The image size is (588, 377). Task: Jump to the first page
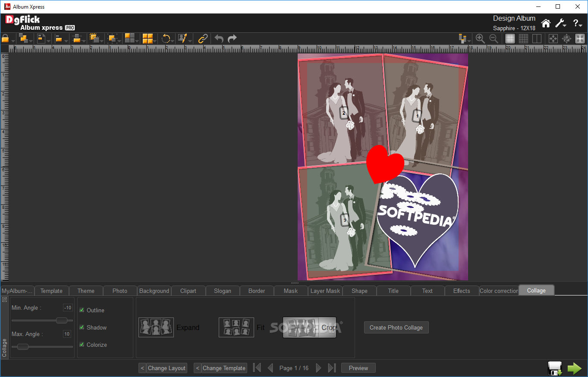pyautogui.click(x=257, y=368)
